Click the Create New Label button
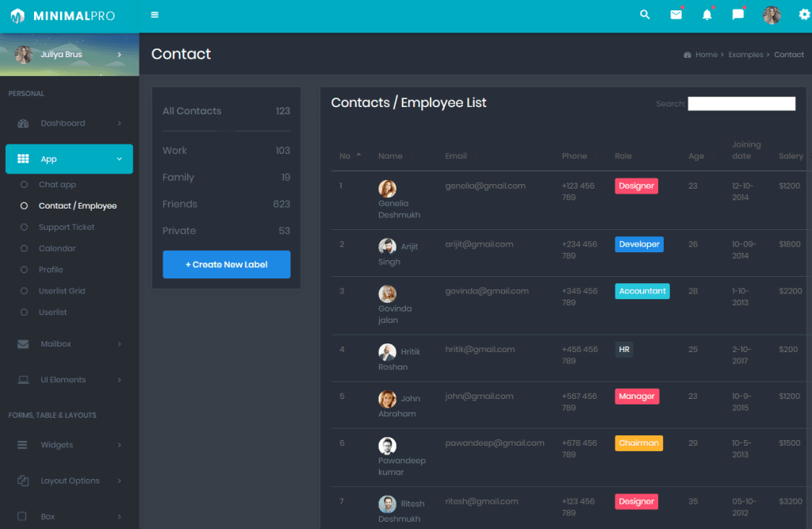 (226, 263)
